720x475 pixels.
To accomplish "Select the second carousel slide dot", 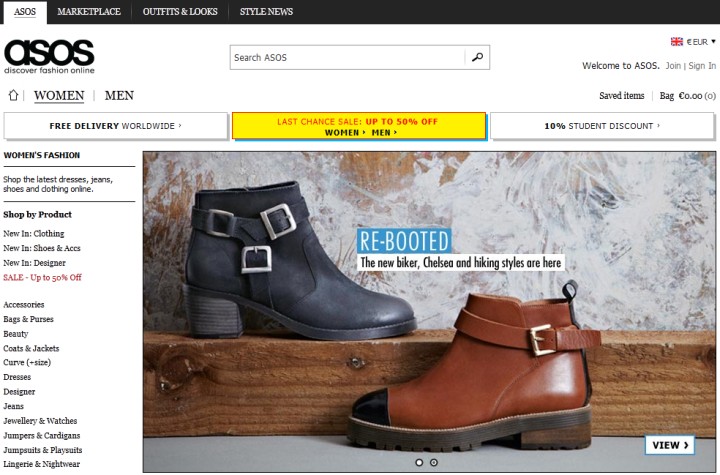I will 433,462.
